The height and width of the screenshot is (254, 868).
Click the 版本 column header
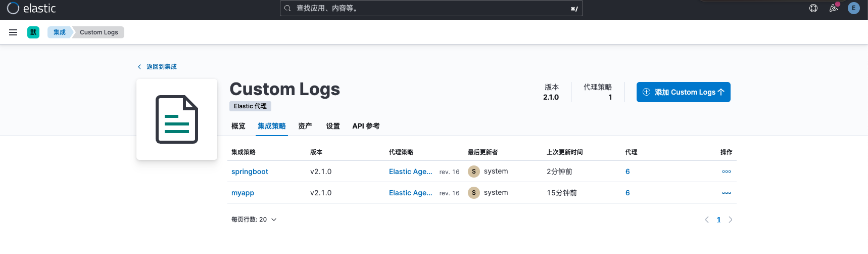pos(316,152)
